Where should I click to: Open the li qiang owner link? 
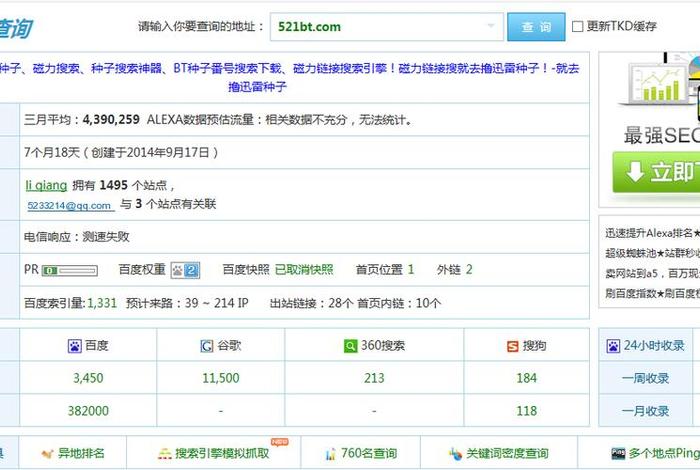pyautogui.click(x=46, y=185)
